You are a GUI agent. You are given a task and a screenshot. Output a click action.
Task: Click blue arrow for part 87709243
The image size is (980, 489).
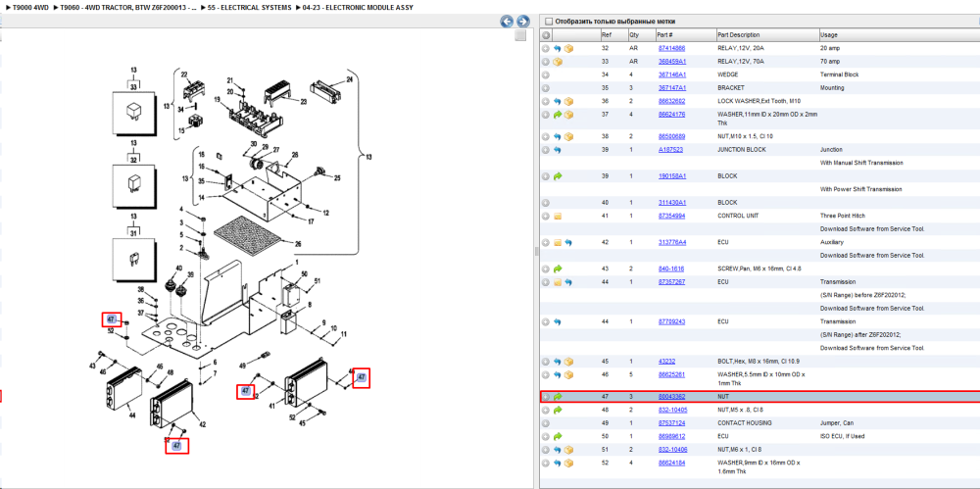tap(558, 321)
